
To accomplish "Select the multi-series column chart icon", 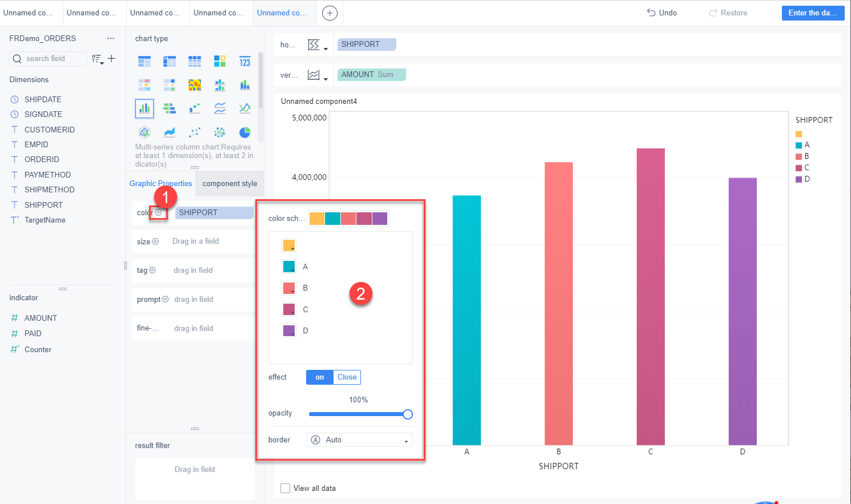I will tap(144, 108).
